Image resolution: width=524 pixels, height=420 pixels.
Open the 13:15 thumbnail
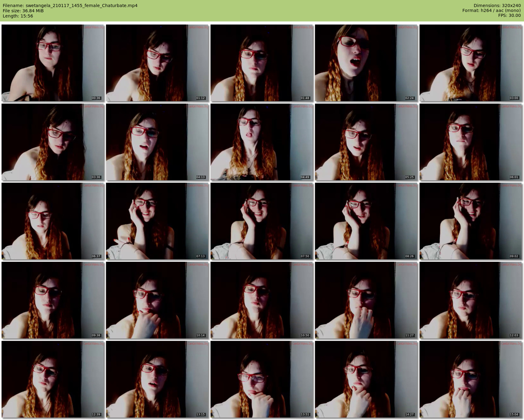[x=157, y=379]
